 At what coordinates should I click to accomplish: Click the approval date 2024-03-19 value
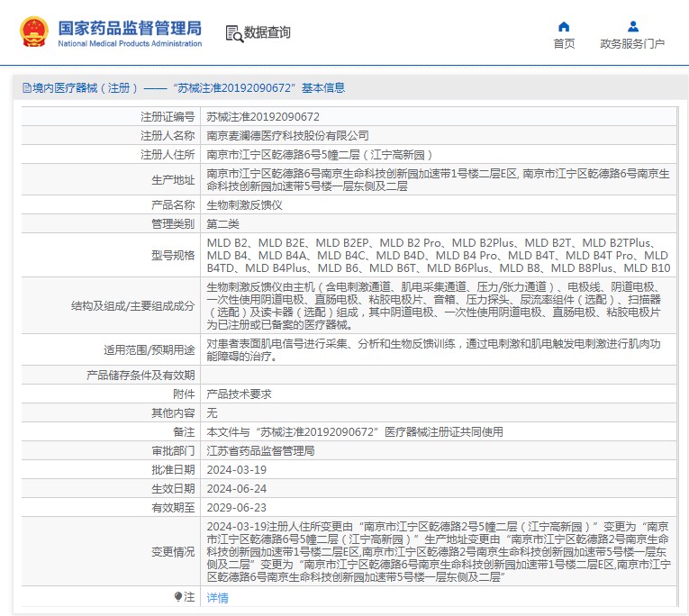(236, 469)
